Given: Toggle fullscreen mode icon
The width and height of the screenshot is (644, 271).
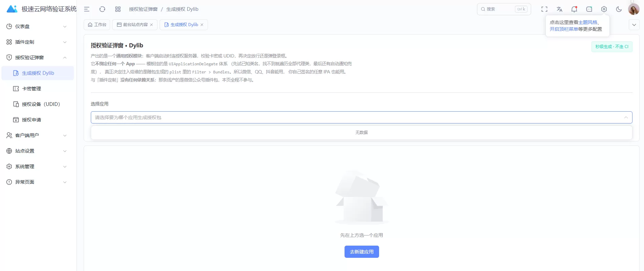Looking at the screenshot, I should pyautogui.click(x=544, y=9).
